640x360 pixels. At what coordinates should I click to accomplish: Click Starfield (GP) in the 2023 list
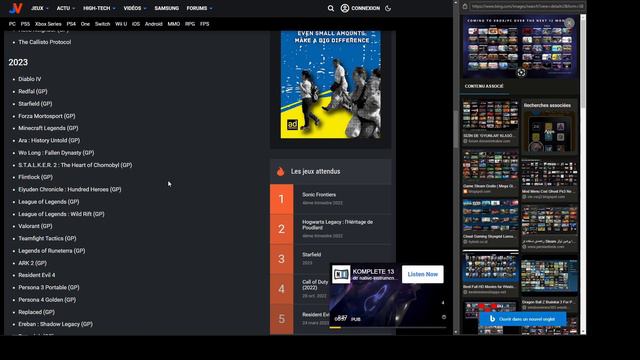pyautogui.click(x=35, y=104)
